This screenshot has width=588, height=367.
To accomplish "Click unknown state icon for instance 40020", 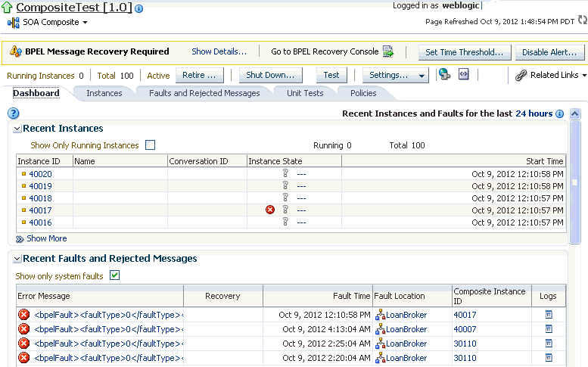I will click(285, 173).
